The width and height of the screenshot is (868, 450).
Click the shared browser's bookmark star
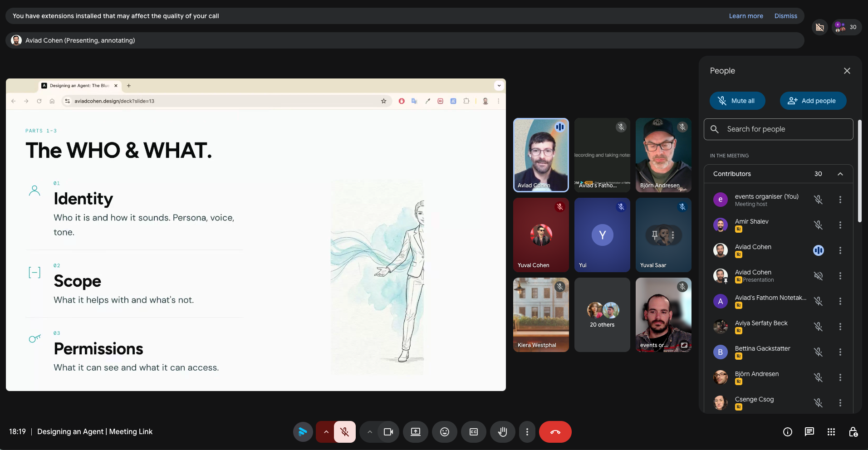(x=384, y=101)
